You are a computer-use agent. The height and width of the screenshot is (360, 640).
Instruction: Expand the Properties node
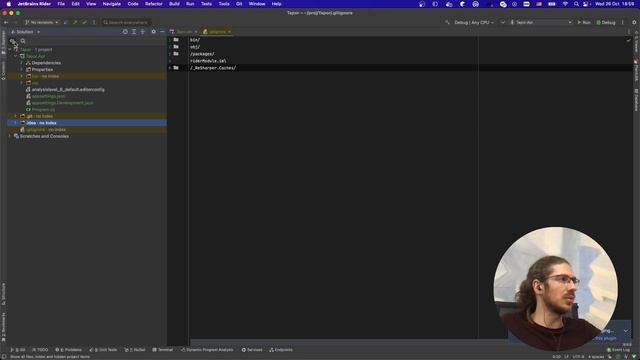click(x=22, y=70)
